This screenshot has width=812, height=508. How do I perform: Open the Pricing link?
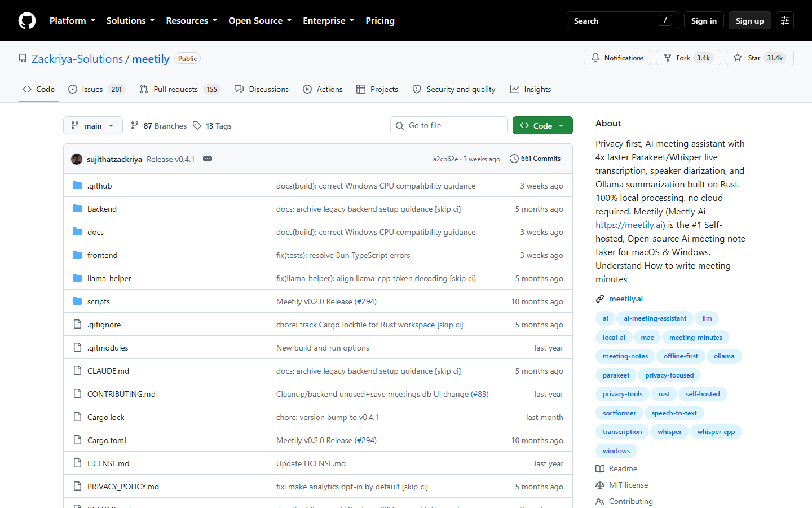pyautogui.click(x=380, y=21)
